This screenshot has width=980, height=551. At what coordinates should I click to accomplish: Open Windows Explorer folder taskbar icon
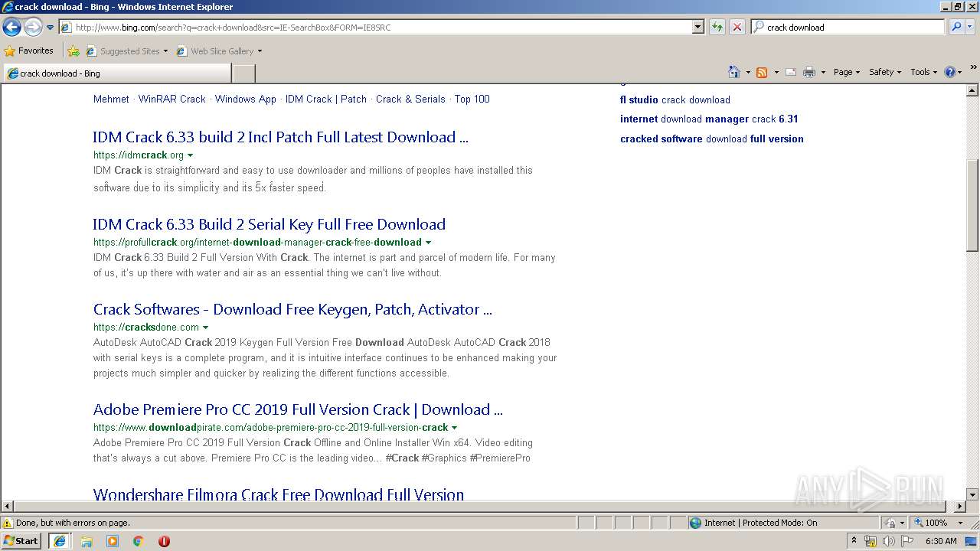coord(87,541)
